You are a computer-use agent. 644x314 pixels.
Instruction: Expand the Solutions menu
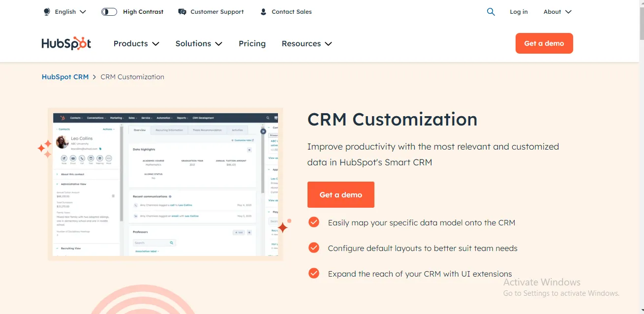pyautogui.click(x=199, y=44)
